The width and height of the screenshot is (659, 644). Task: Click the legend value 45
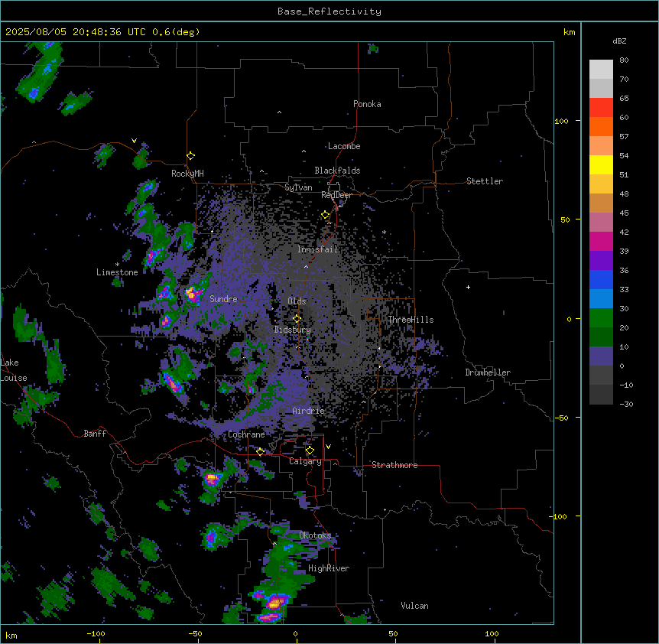click(x=624, y=213)
